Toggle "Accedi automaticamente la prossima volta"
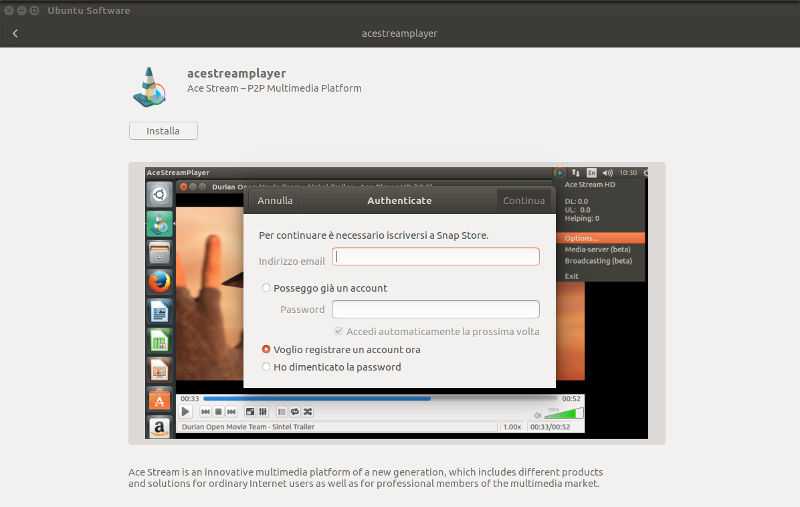This screenshot has width=800, height=507. [437, 332]
